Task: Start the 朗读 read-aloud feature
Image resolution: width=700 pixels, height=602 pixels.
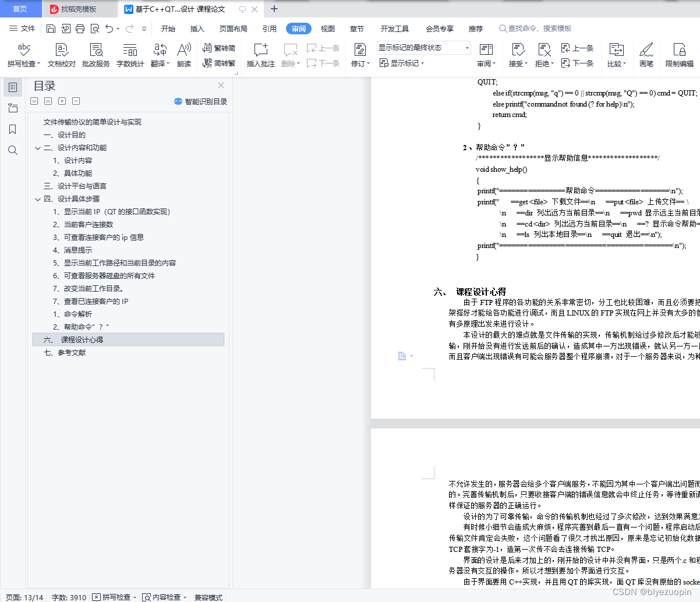Action: click(183, 55)
